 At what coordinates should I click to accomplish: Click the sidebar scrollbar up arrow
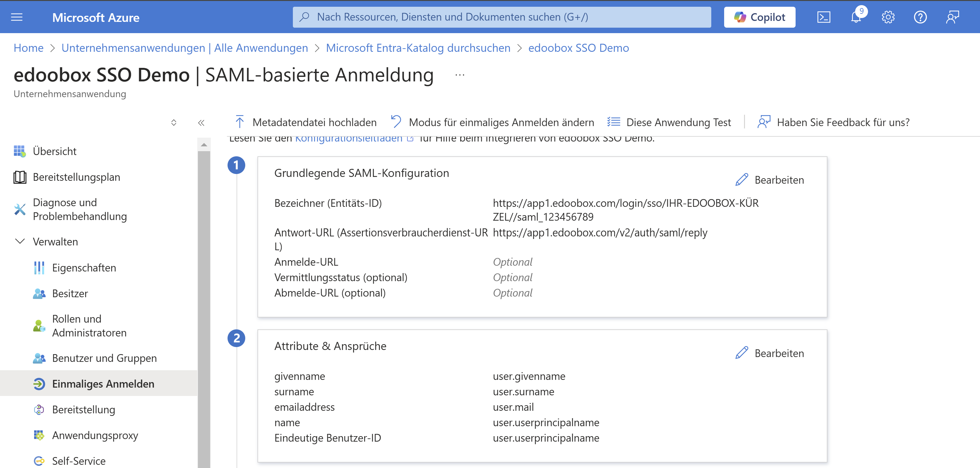tap(204, 145)
